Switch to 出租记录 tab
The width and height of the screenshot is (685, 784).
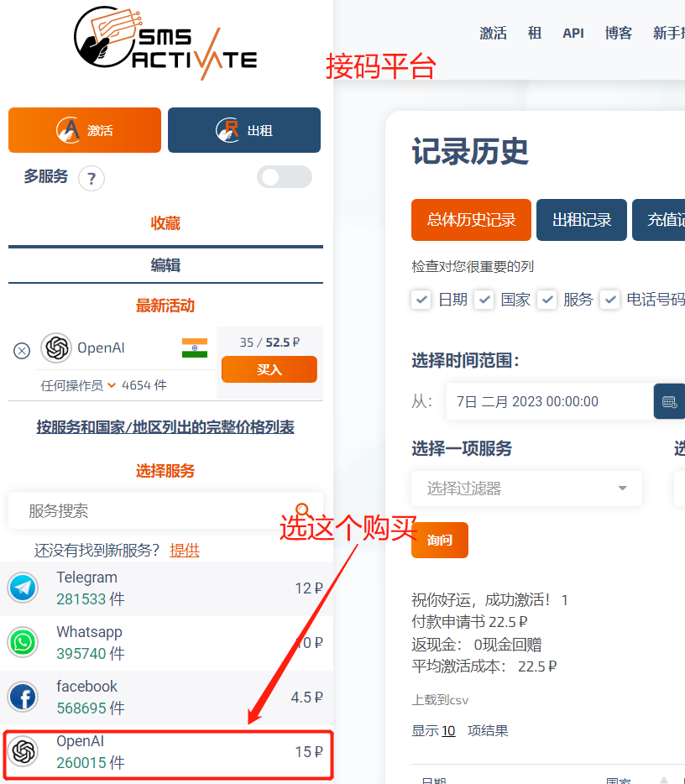(582, 220)
